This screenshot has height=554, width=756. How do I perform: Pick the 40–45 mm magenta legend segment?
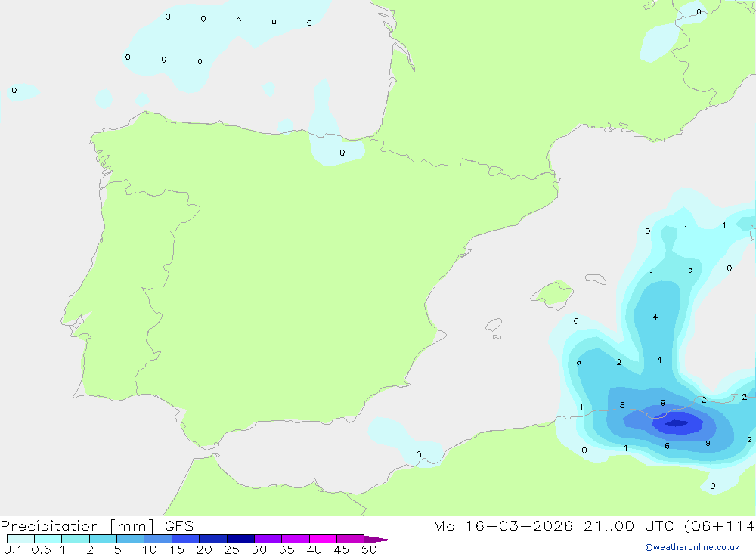323,539
